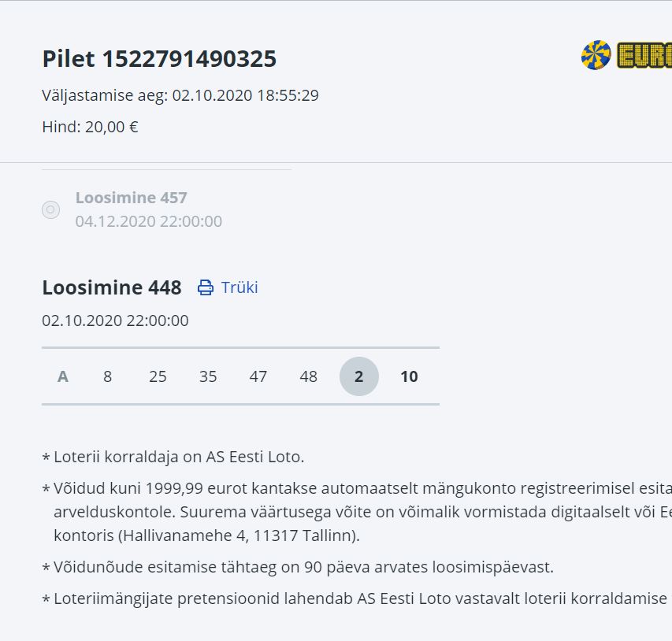This screenshot has width=672, height=641.
Task: Select the bold star number 10
Action: [x=409, y=376]
